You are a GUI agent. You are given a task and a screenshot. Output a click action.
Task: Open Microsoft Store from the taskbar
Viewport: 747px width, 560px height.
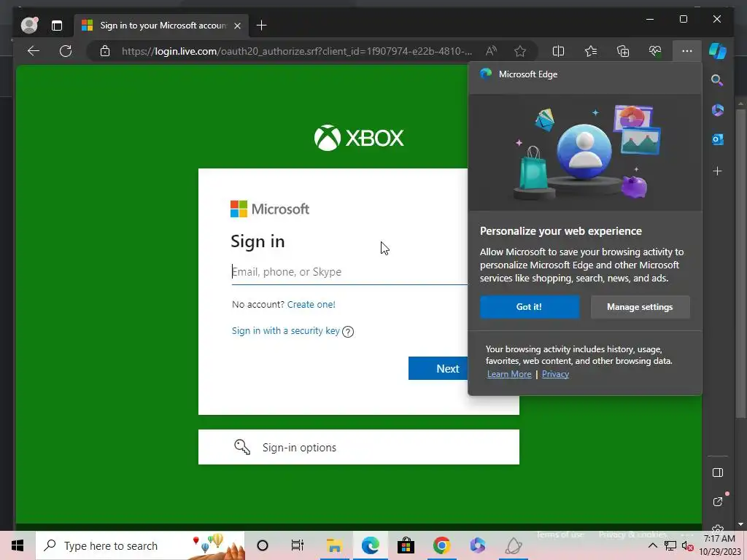click(x=406, y=545)
